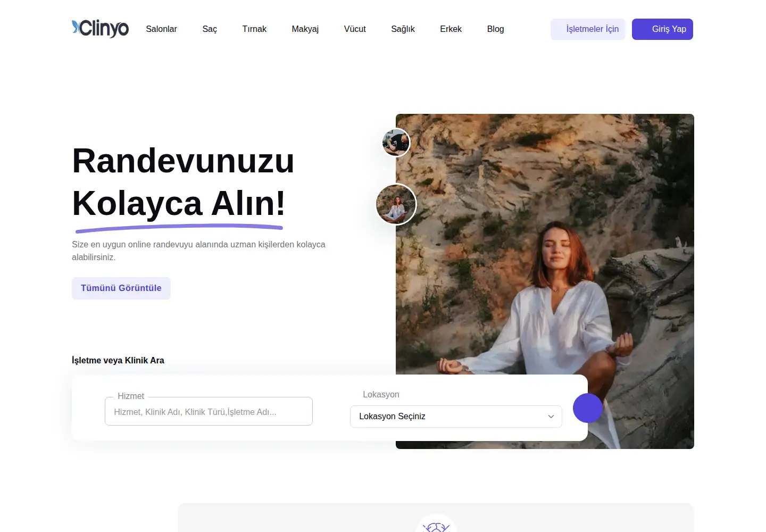Select the Makyaj menu item
The image size is (766, 532).
pos(305,29)
